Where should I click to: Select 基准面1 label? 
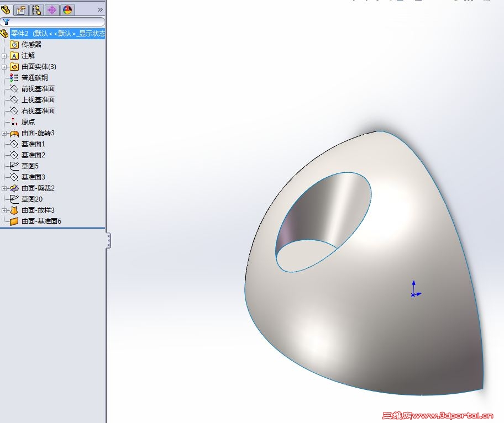(33, 144)
